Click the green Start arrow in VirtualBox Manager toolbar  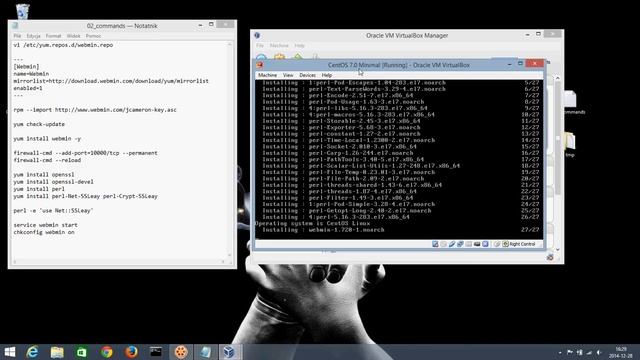(x=298, y=57)
